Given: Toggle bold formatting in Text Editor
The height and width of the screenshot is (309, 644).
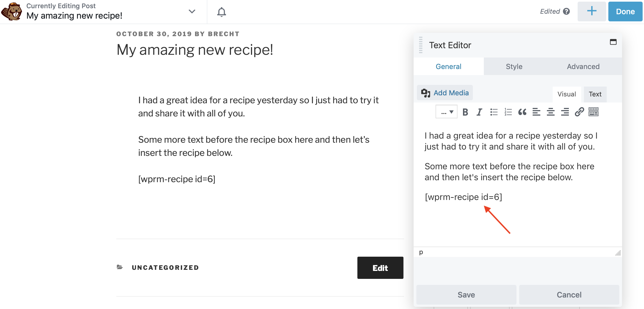Looking at the screenshot, I should tap(465, 112).
